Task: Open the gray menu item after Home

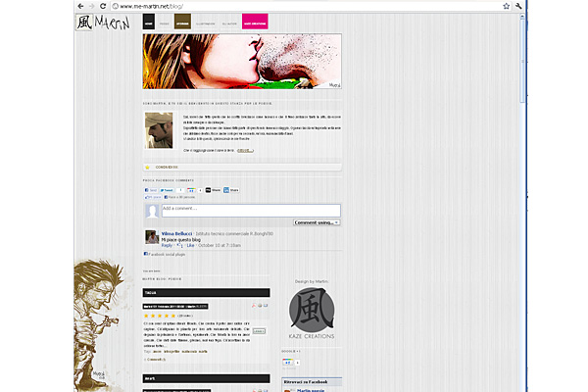Action: point(165,24)
